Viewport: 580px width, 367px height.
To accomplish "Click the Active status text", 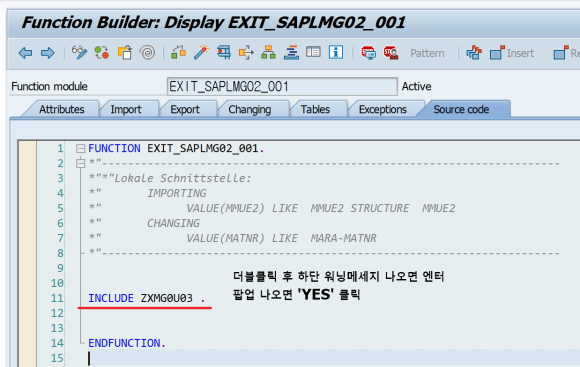I will coord(417,87).
